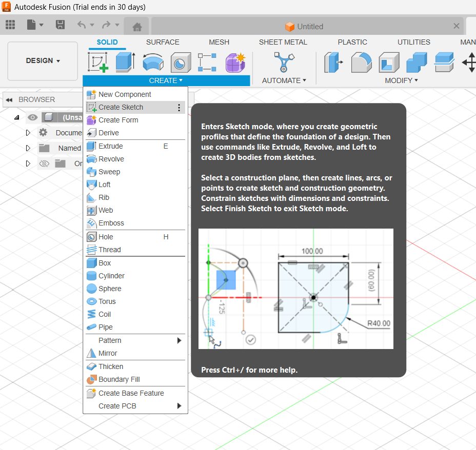Image resolution: width=476 pixels, height=450 pixels.
Task: Save the design with floppy disk icon
Action: pos(60,25)
